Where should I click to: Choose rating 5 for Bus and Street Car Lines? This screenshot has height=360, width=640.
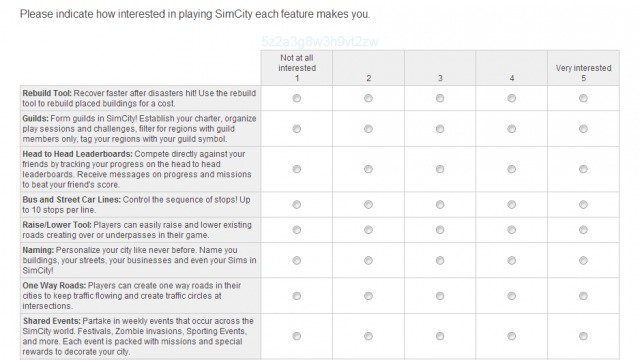tap(583, 204)
